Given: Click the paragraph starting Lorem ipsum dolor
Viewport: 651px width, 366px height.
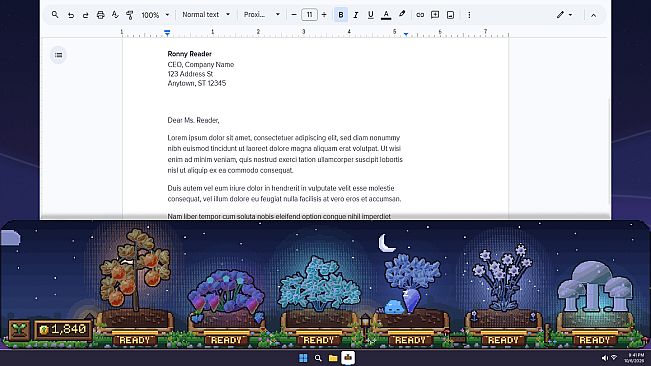Looking at the screenshot, I should tap(285, 154).
